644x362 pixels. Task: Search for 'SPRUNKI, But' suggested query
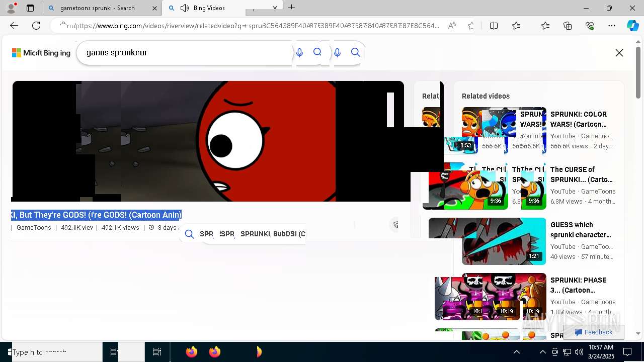click(x=253, y=234)
